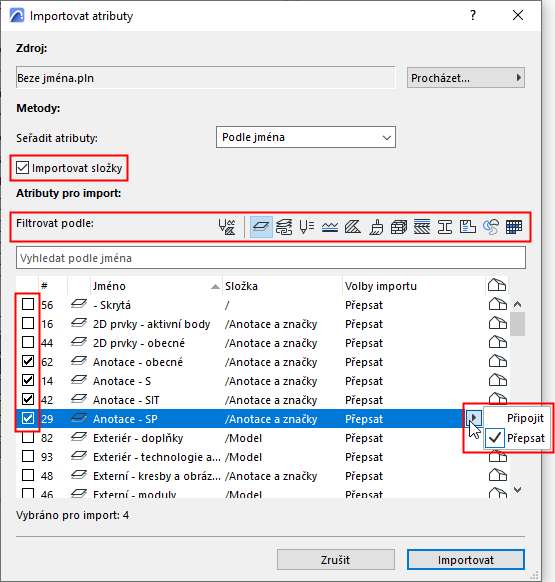The height and width of the screenshot is (582, 555).
Task: Click 'Přepsat' option in 'Anotace - obecné' row
Action: [364, 362]
